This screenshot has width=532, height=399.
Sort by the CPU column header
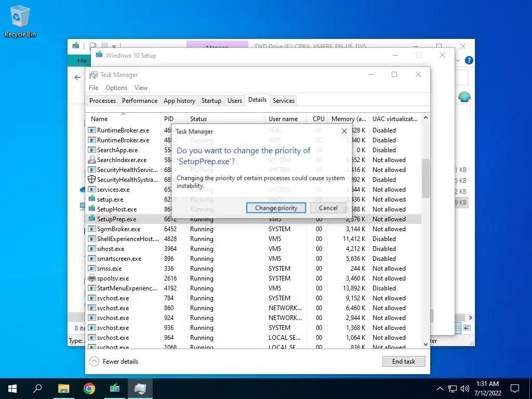318,119
